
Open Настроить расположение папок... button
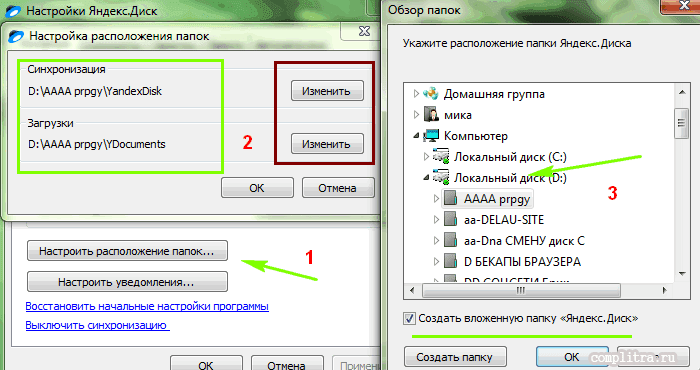pyautogui.click(x=127, y=251)
